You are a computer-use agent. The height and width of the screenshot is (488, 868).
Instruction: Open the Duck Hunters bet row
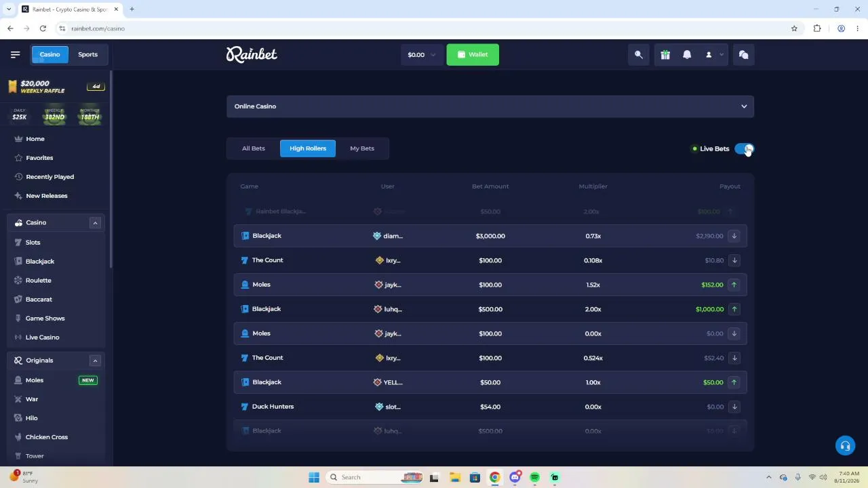click(x=490, y=407)
